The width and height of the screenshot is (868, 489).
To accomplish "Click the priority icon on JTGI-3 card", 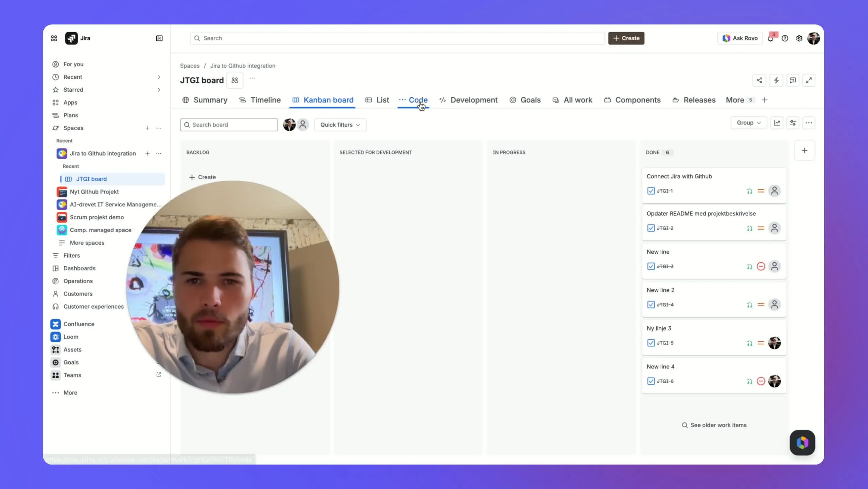I will [761, 266].
